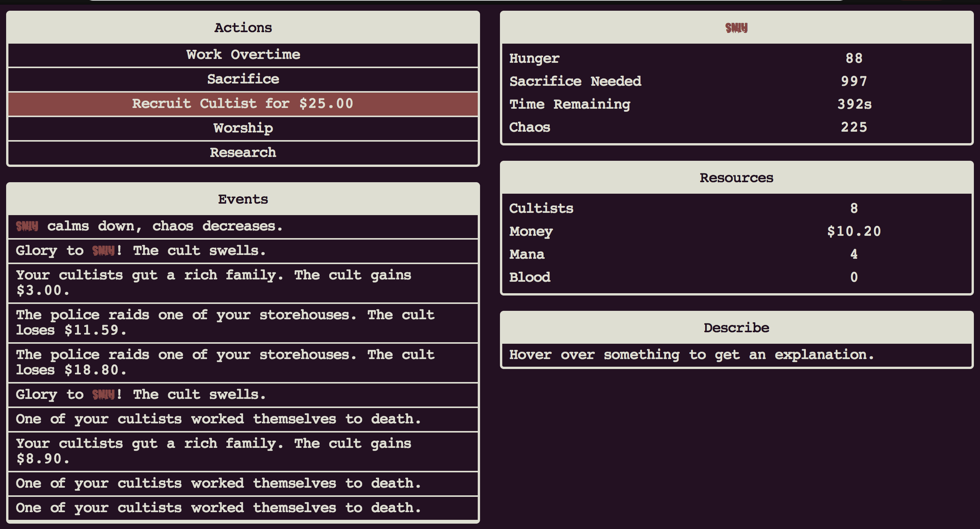Click the Hunger stat row
980x529 pixels.
(x=737, y=58)
